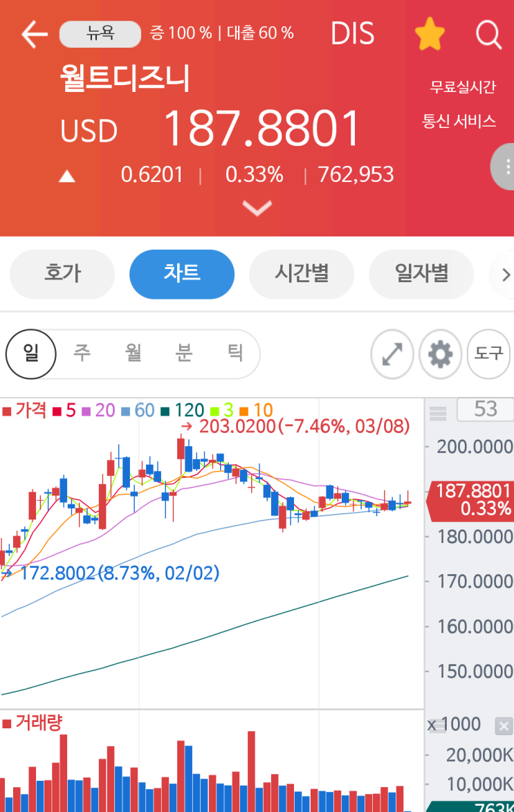Select the 주 weekly chart period
Screen dimensions: 514x812
coord(82,353)
